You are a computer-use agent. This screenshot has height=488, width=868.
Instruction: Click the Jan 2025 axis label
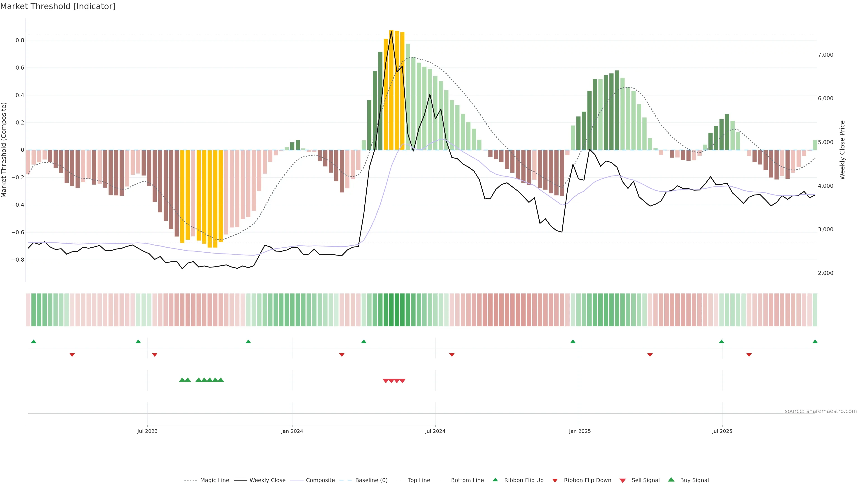[580, 431]
